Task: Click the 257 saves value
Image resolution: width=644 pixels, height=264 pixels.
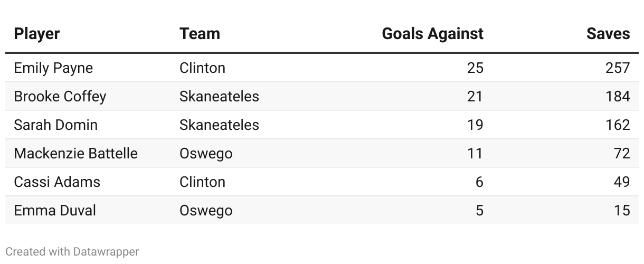Action: (618, 68)
